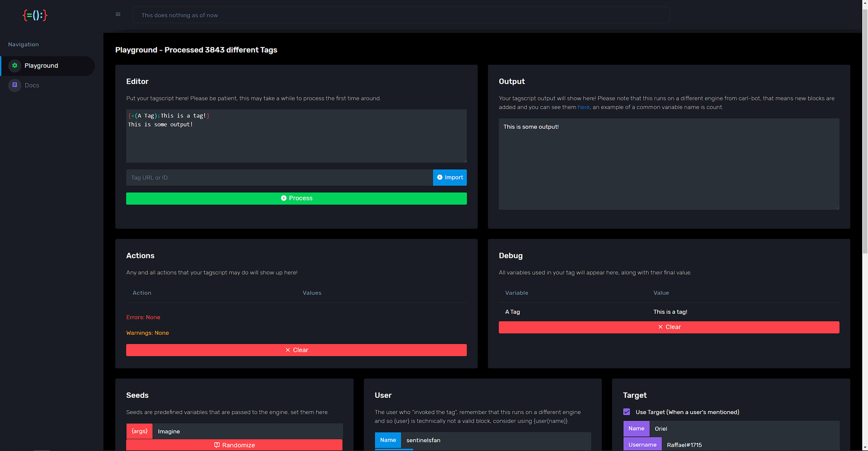The width and height of the screenshot is (868, 451).
Task: Click the circle icon on the Import button
Action: coord(439,178)
